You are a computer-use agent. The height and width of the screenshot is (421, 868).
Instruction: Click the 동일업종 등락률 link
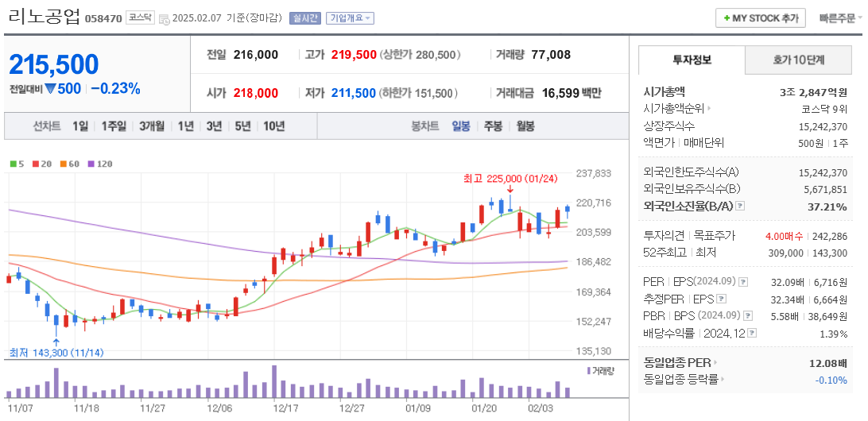[681, 380]
